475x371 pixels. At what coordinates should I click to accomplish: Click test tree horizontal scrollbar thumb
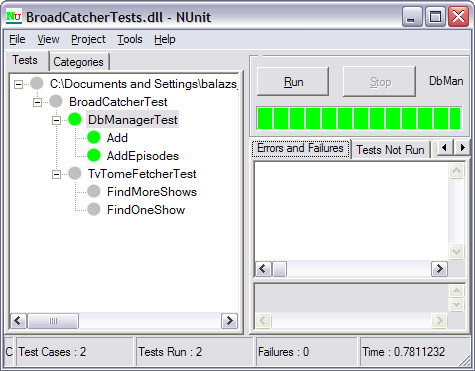[x=53, y=321]
